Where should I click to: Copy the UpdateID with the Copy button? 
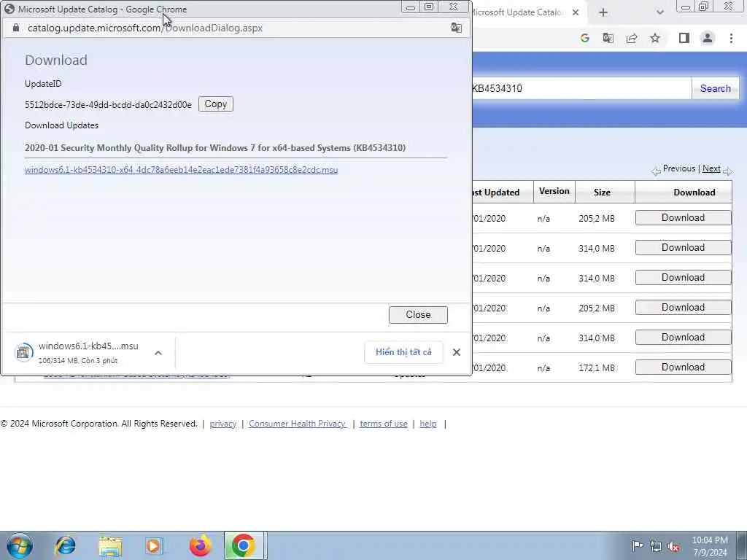tap(215, 104)
